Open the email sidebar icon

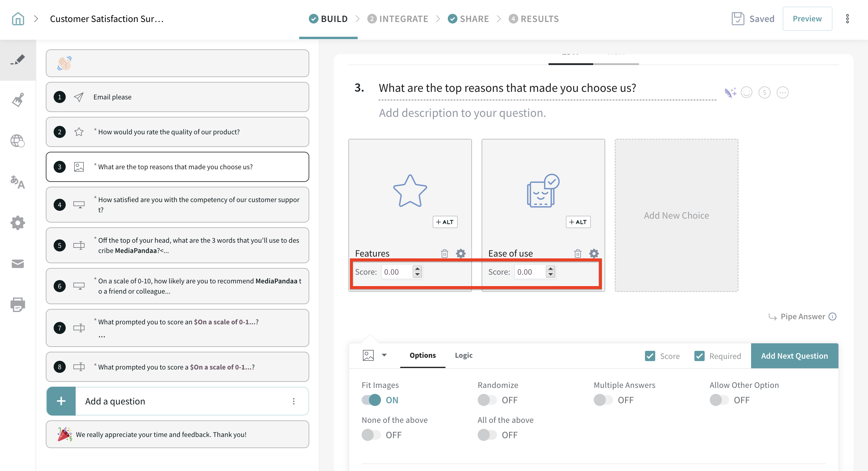[18, 264]
